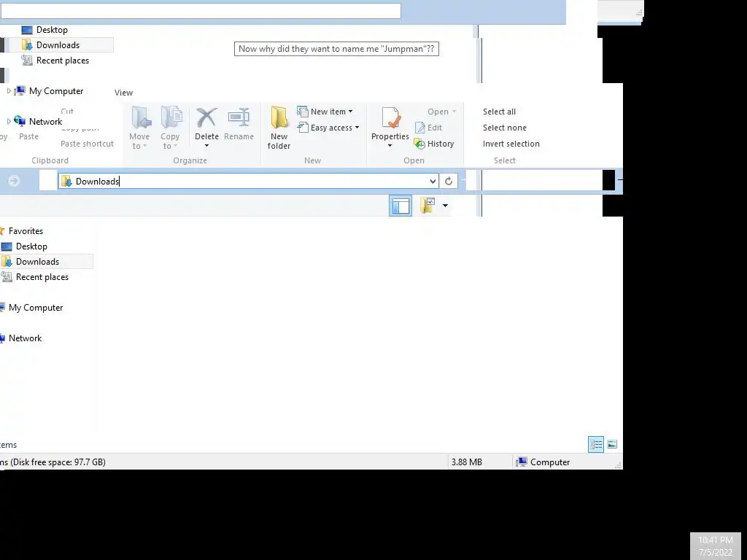
Task: Click into the Downloads address bar field
Action: pyautogui.click(x=248, y=181)
